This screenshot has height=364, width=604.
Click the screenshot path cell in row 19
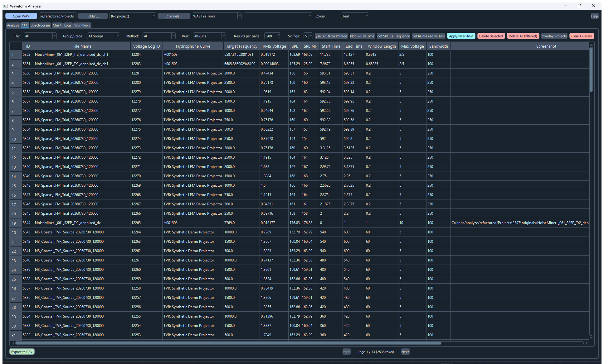pos(519,223)
